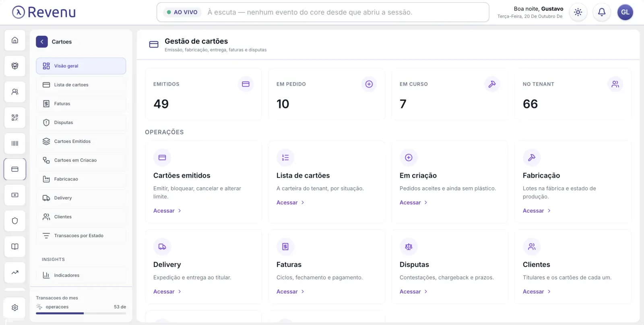The image size is (644, 325).
Task: Click the Revenu logo
Action: click(x=44, y=12)
